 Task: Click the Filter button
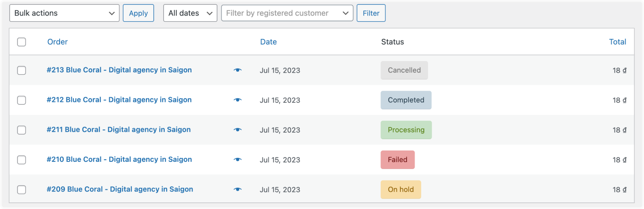point(371,13)
